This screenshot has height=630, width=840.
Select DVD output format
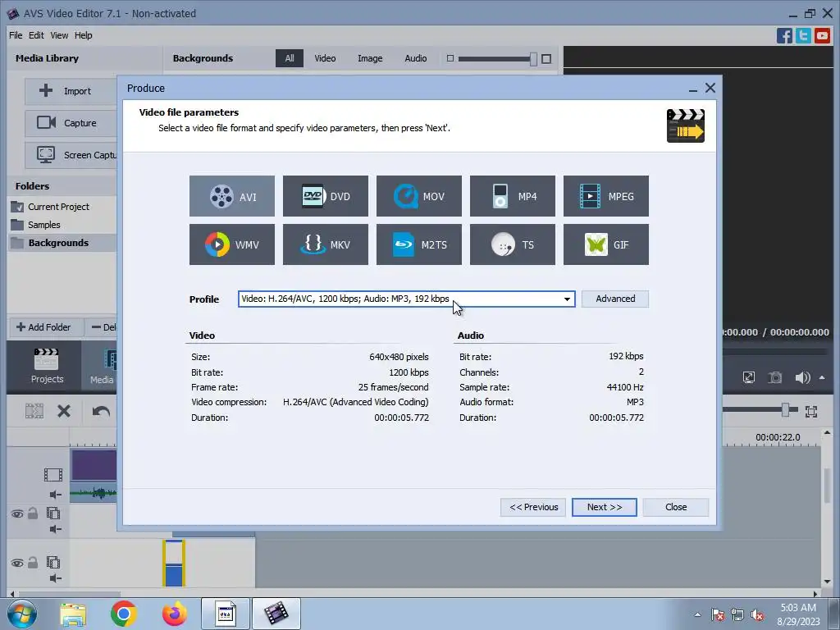[x=325, y=196]
